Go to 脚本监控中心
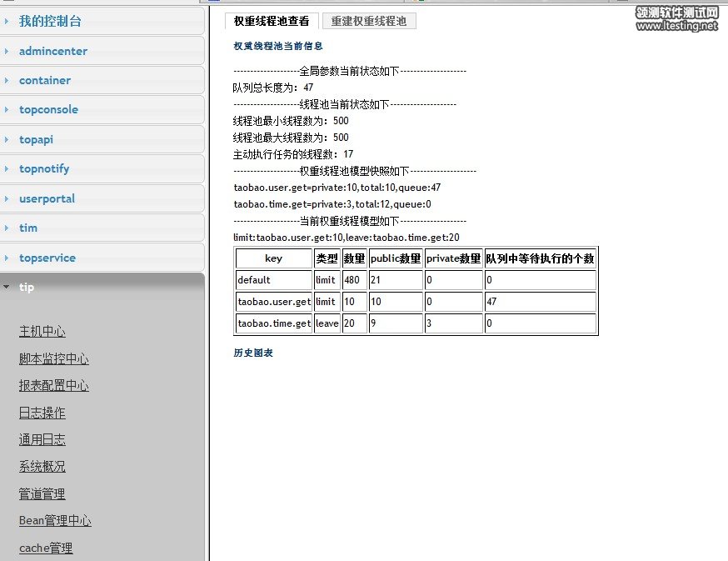The height and width of the screenshot is (561, 728). coord(54,359)
